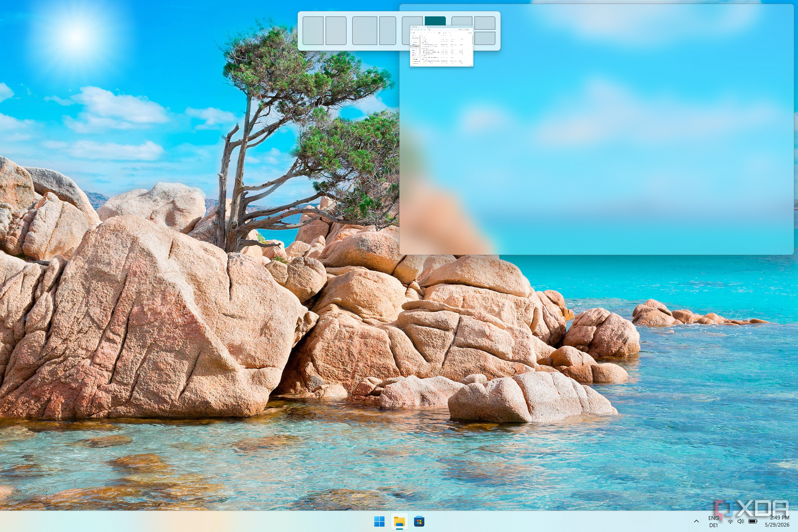Select the bottom-right zone of the three-zone layout

pyautogui.click(x=485, y=38)
